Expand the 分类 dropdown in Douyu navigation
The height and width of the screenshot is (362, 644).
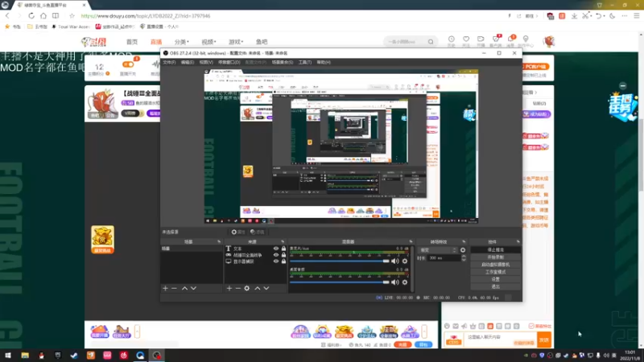(182, 42)
